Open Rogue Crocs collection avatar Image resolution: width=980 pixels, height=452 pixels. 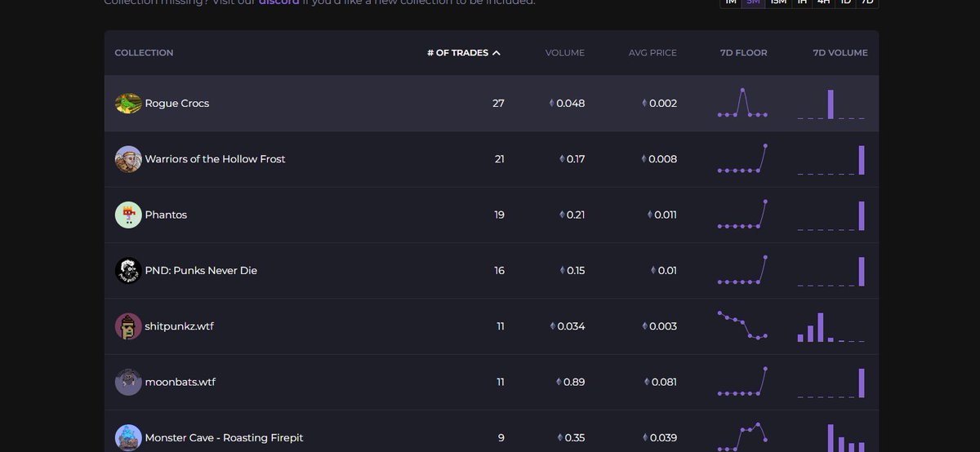coord(128,104)
